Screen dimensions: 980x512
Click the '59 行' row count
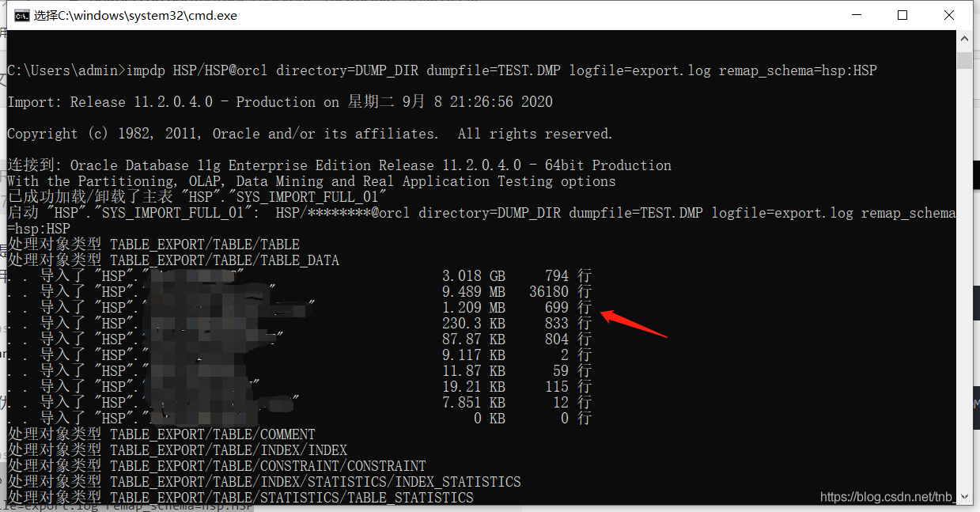point(572,371)
